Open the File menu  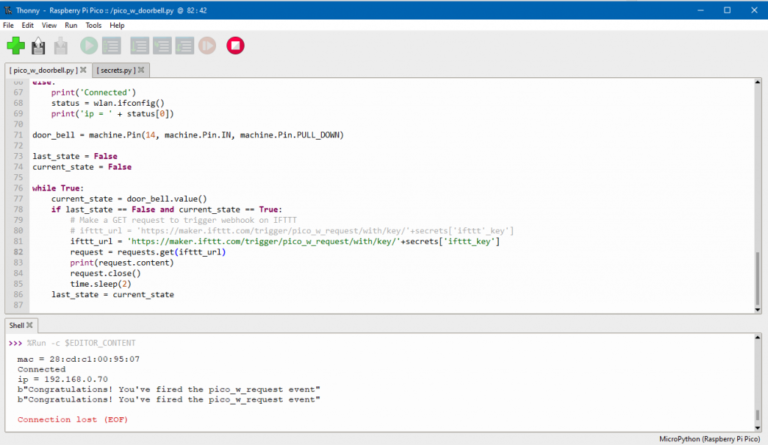[8, 25]
